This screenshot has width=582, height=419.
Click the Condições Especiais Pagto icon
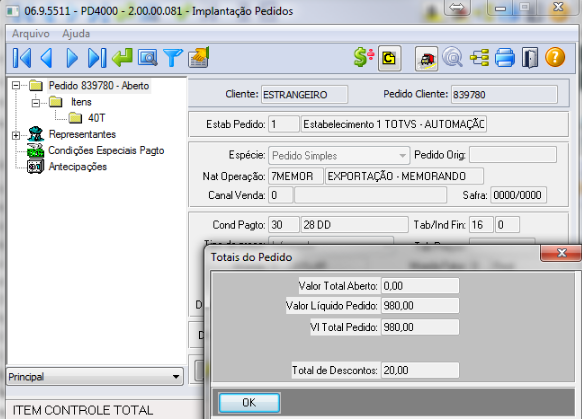coord(36,150)
